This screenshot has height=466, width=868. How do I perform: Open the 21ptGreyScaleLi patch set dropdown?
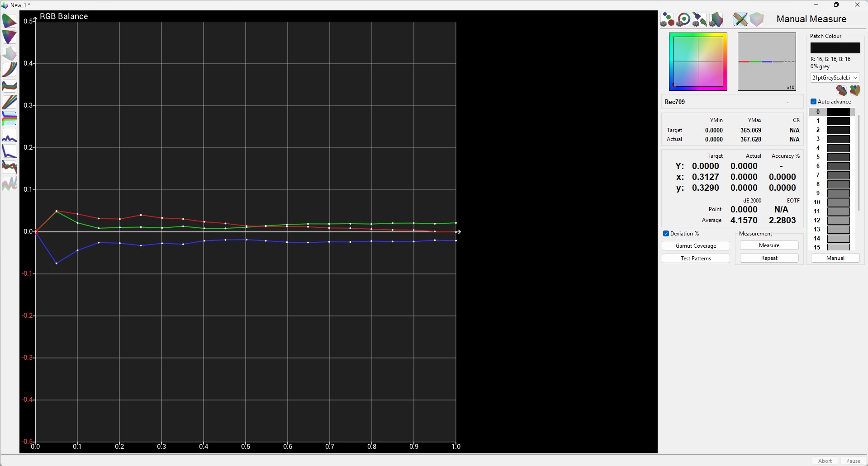tap(835, 78)
